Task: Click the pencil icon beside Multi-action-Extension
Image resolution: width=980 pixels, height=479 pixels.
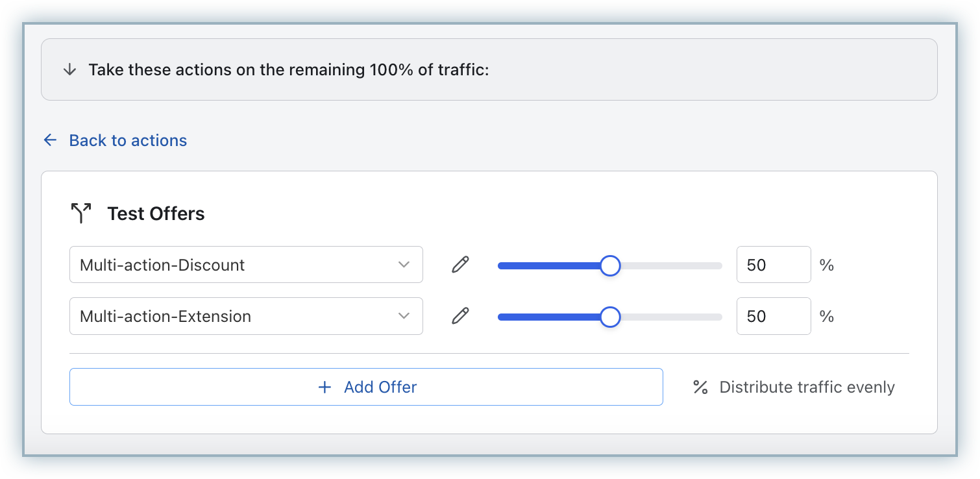Action: click(460, 316)
